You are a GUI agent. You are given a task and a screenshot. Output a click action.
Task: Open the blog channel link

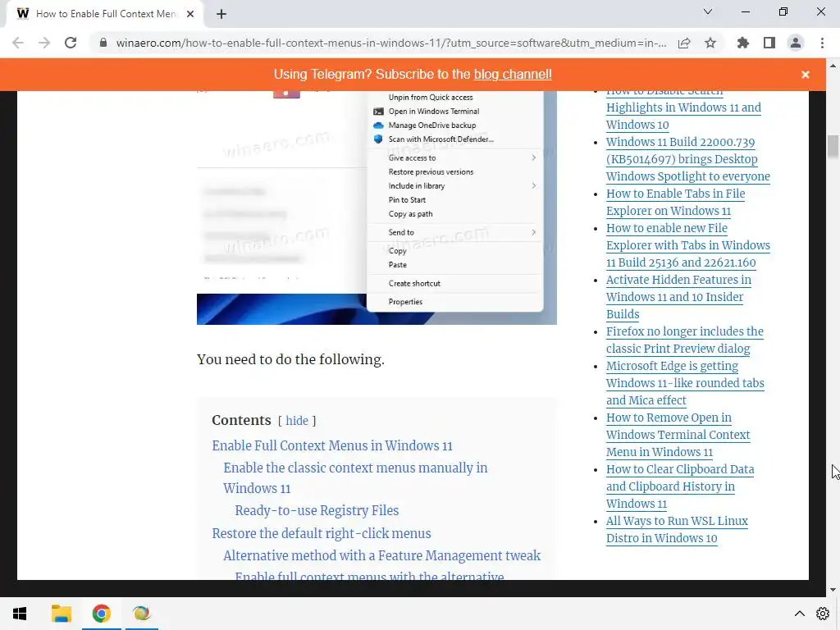pyautogui.click(x=513, y=75)
